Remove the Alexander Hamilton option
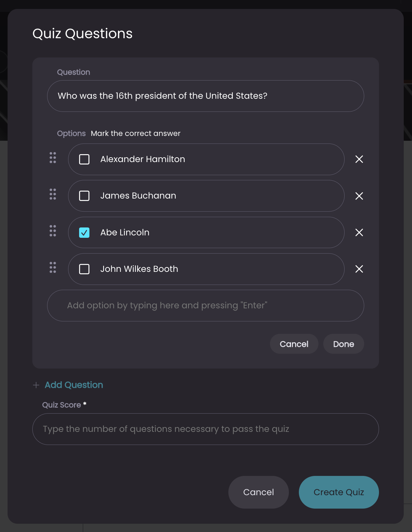The height and width of the screenshot is (532, 412). tap(359, 159)
